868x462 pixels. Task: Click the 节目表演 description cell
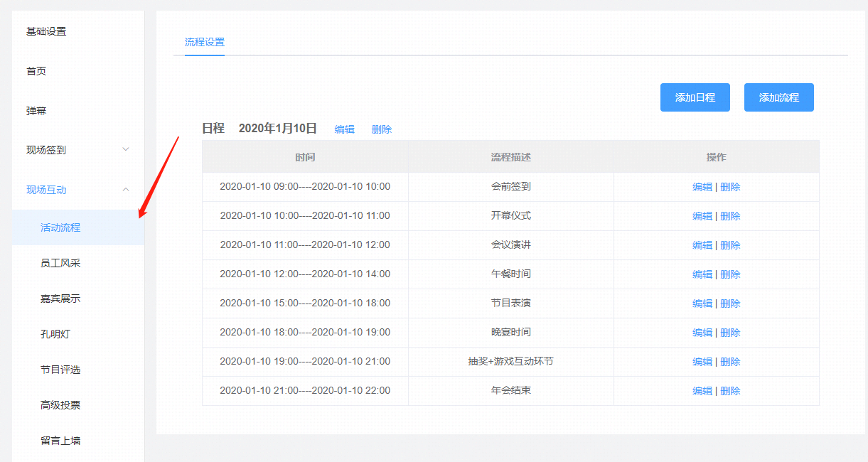tap(510, 303)
